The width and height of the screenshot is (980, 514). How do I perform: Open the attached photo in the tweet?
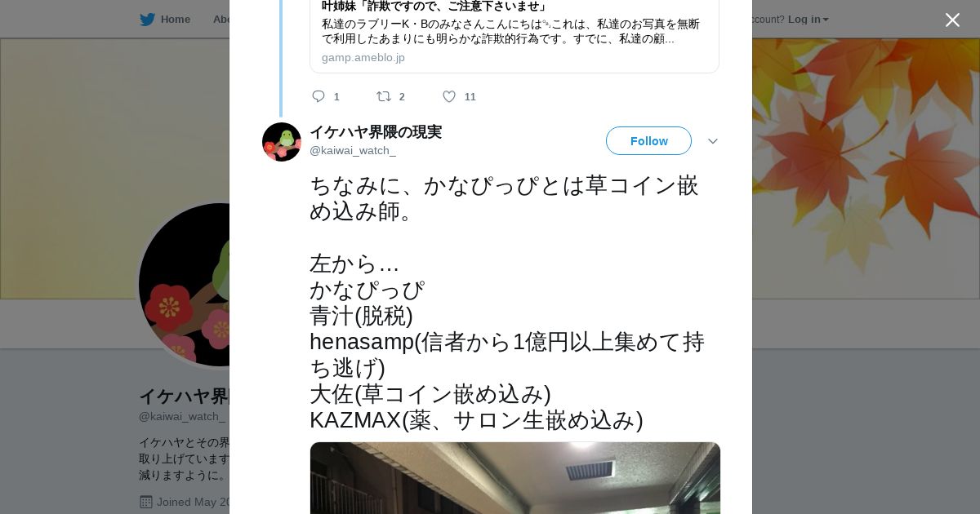click(515, 478)
